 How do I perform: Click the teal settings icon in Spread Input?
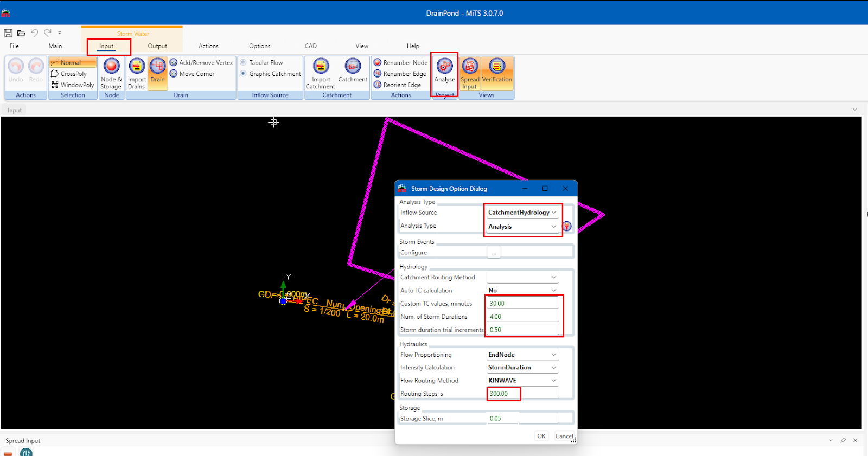26,452
